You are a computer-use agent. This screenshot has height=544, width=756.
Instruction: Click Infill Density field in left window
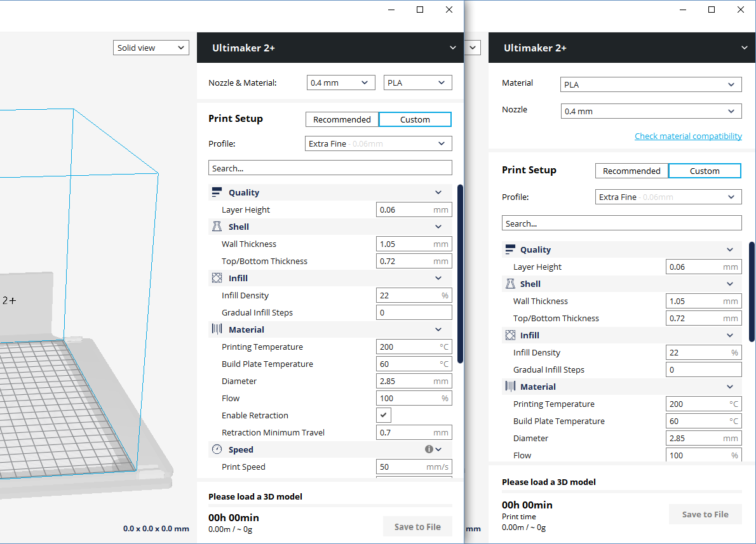[414, 295]
